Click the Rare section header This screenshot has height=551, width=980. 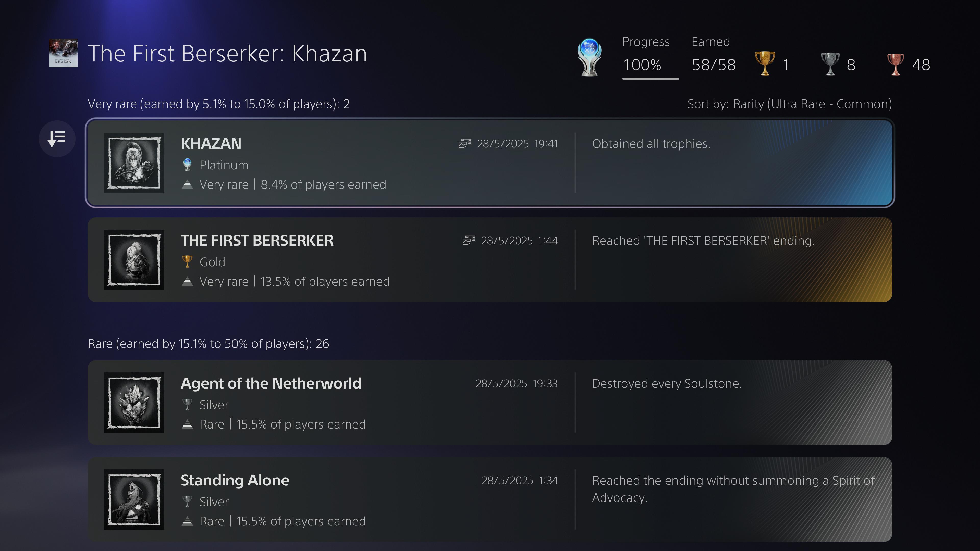[x=209, y=344]
